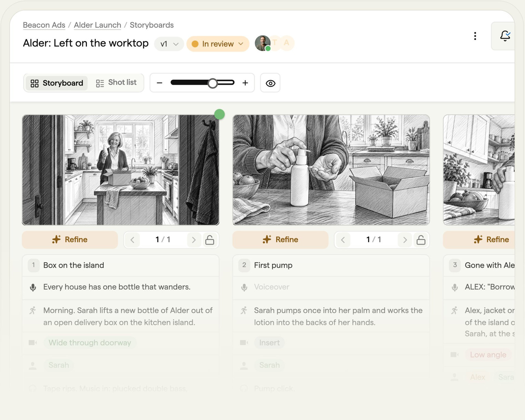Click the camera icon on frame 1
Screen dimensions: 525x420
(x=33, y=343)
